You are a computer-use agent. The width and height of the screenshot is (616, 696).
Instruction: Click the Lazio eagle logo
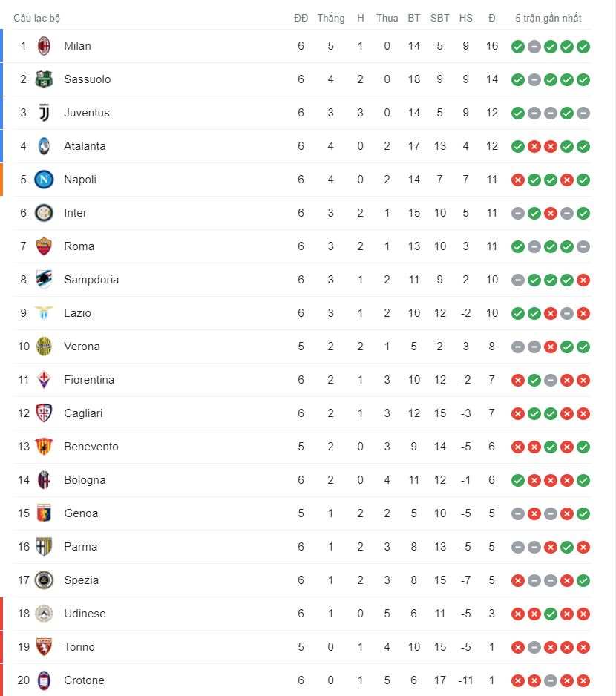(x=45, y=313)
